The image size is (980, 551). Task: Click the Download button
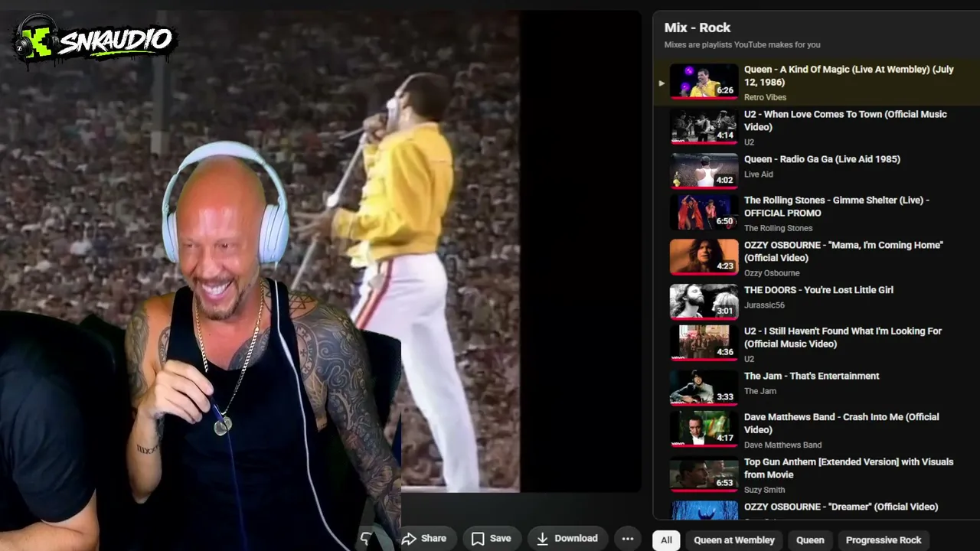tap(567, 539)
